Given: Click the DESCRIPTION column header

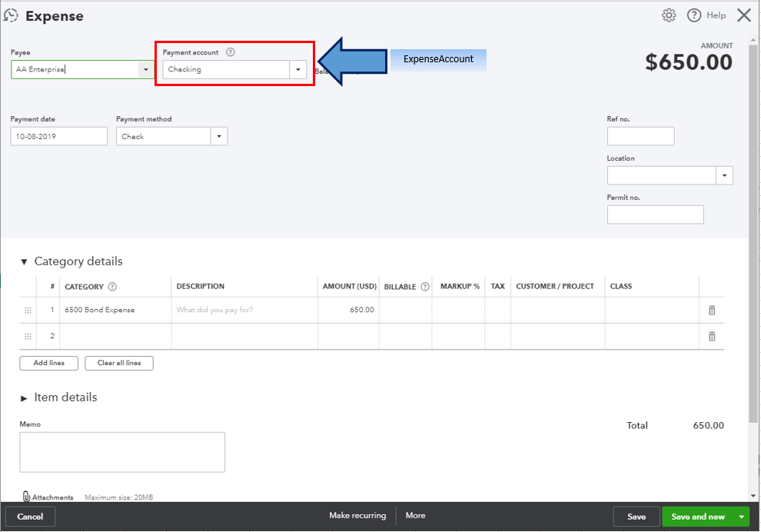Looking at the screenshot, I should pyautogui.click(x=201, y=287).
